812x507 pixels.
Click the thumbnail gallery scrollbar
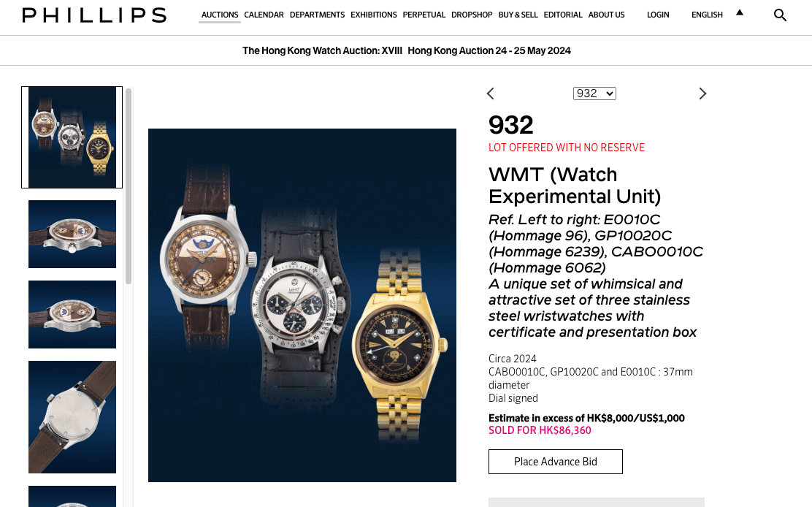click(129, 186)
